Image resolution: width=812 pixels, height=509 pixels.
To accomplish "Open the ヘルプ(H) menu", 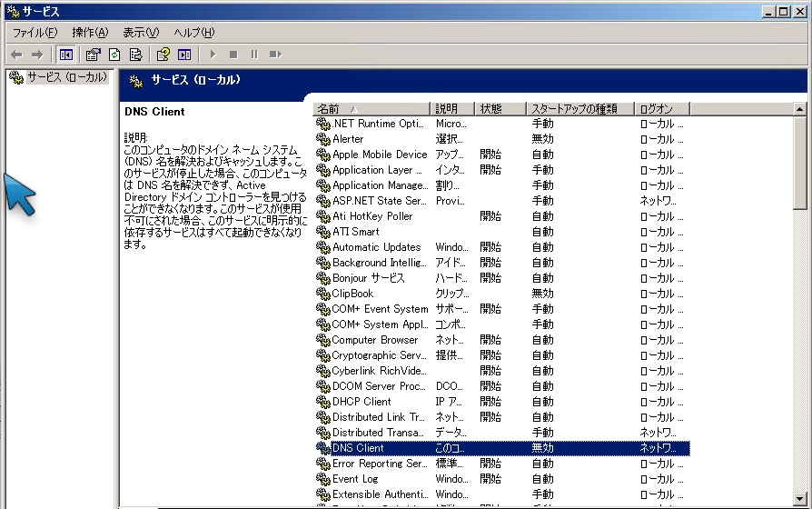I will (194, 33).
